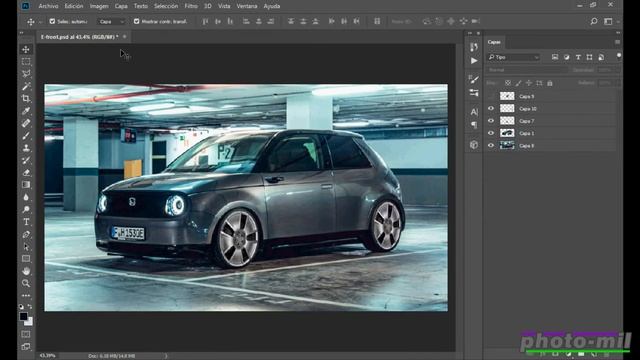Screen dimensions: 640x360
Task: Select the Crop tool
Action: (26, 98)
